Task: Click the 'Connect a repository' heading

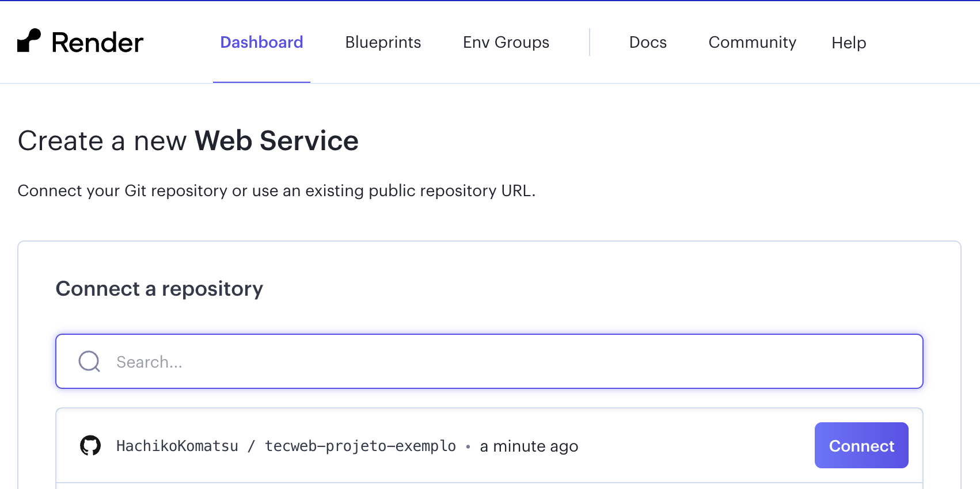Action: click(159, 289)
